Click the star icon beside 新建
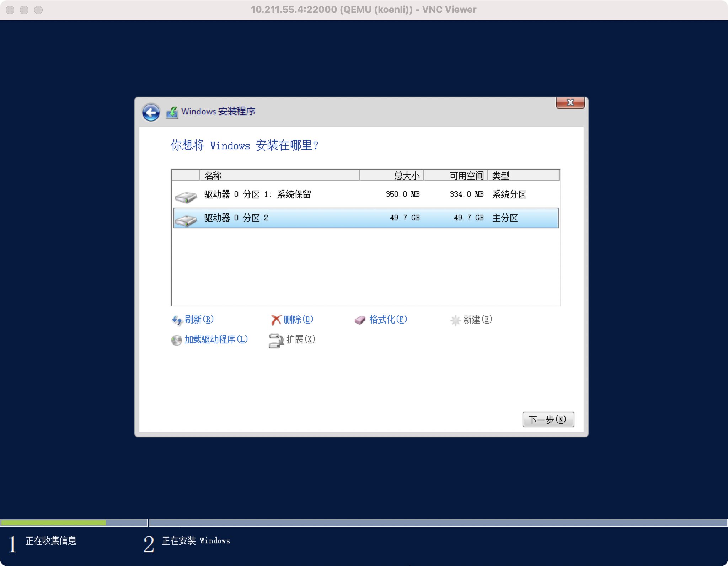Screen dimensions: 728x566 [x=455, y=320]
